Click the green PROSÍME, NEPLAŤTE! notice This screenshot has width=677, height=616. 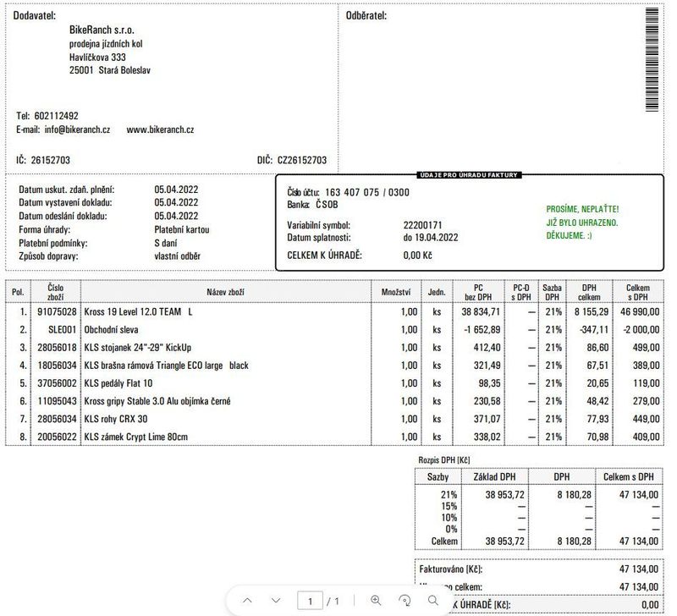tap(582, 209)
